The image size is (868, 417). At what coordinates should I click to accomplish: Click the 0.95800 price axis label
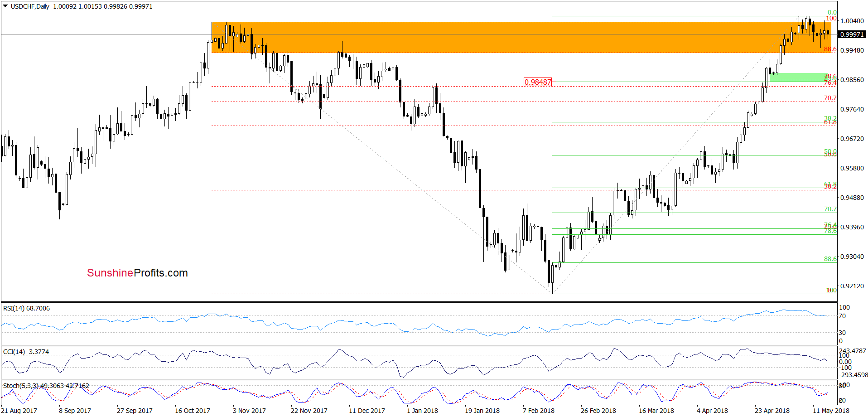[852, 168]
